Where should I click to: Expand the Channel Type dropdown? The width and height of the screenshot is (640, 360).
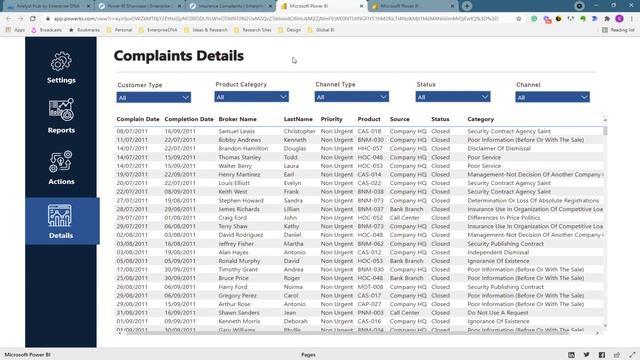[351, 97]
